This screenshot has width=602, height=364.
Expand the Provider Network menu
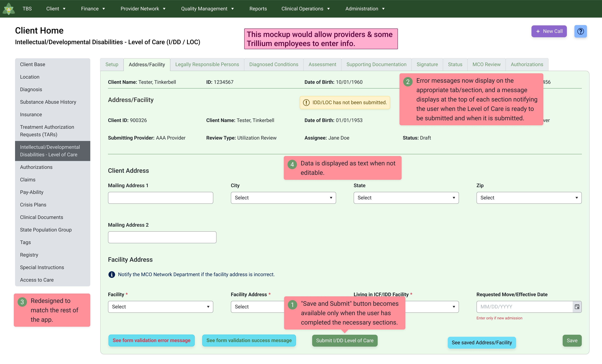click(x=143, y=9)
